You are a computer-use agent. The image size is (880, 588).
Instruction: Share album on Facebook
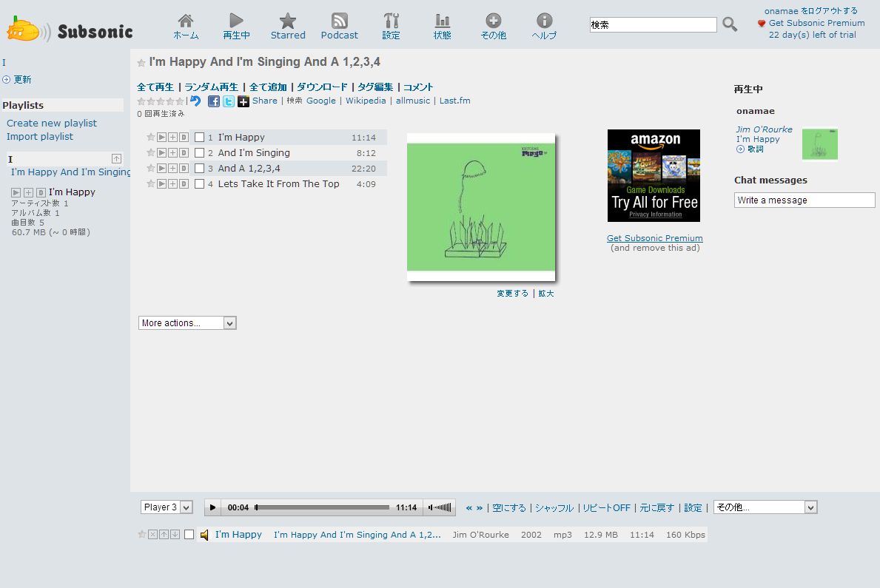tap(214, 101)
